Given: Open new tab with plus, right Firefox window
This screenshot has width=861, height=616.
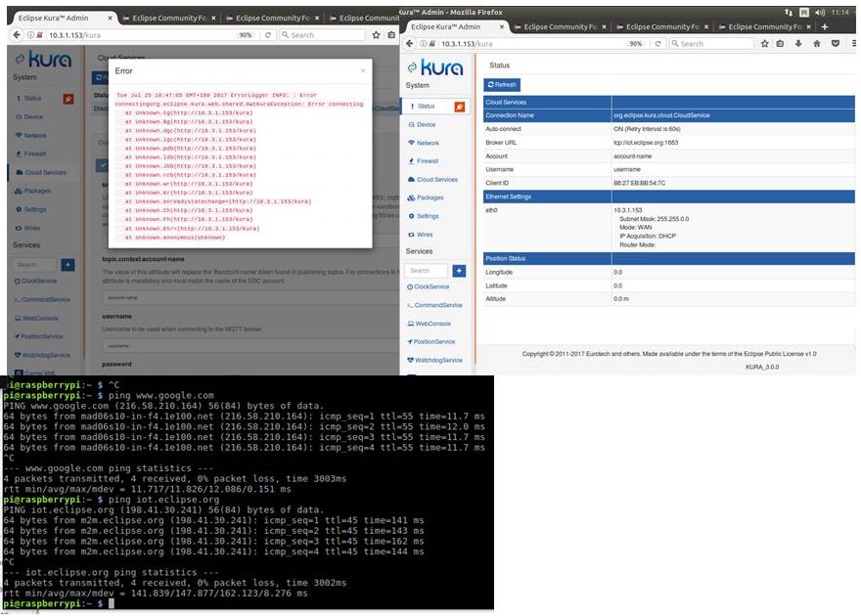Looking at the screenshot, I should click(824, 26).
